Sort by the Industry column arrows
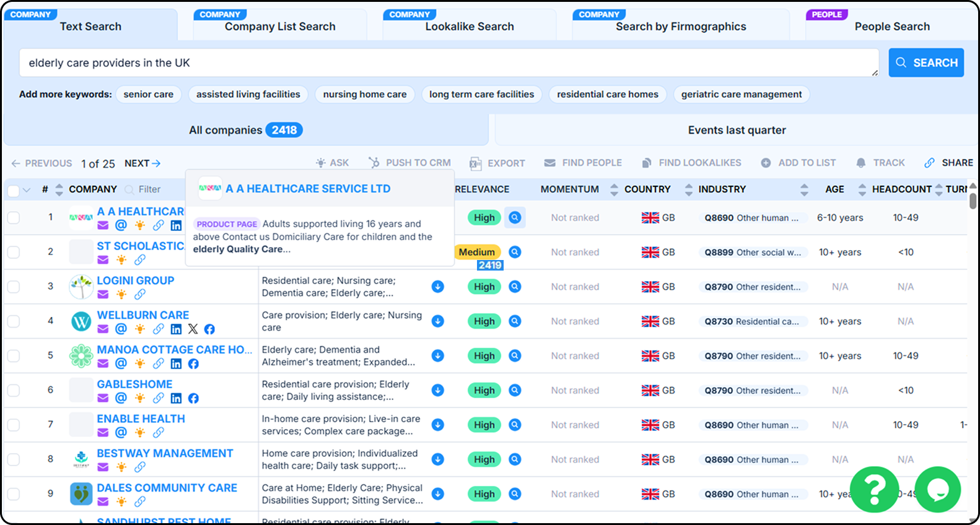Image resolution: width=980 pixels, height=525 pixels. (804, 189)
